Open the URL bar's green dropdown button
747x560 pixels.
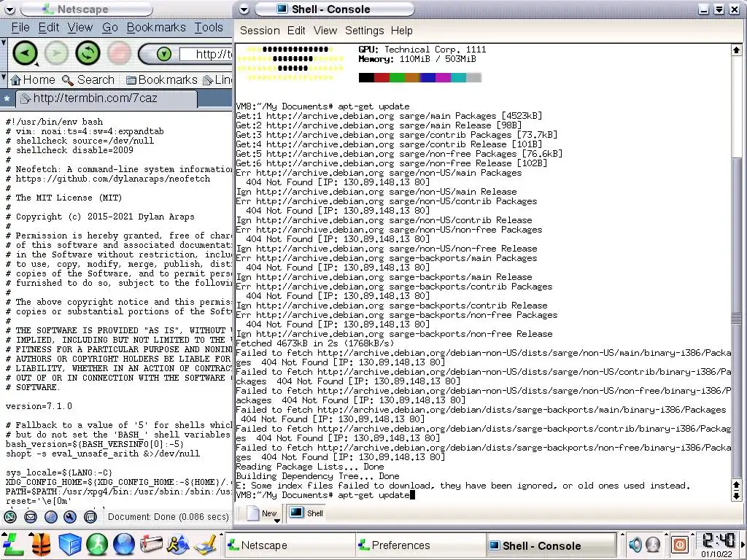(164, 54)
